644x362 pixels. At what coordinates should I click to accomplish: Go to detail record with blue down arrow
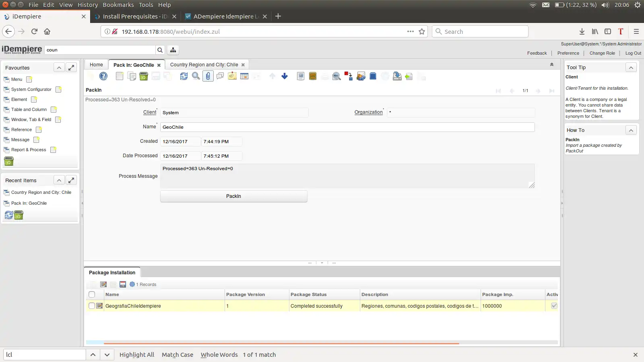(x=285, y=76)
